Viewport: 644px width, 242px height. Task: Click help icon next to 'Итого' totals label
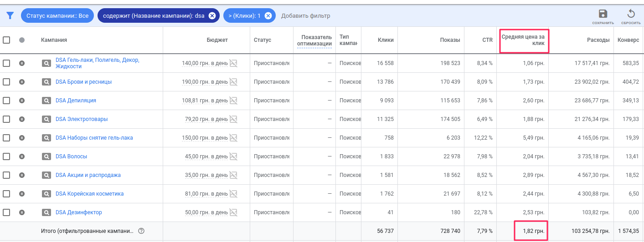tap(141, 231)
